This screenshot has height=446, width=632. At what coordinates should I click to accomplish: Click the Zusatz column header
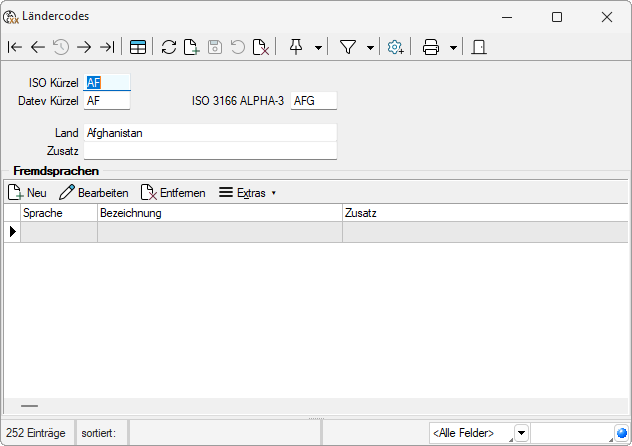coord(485,213)
